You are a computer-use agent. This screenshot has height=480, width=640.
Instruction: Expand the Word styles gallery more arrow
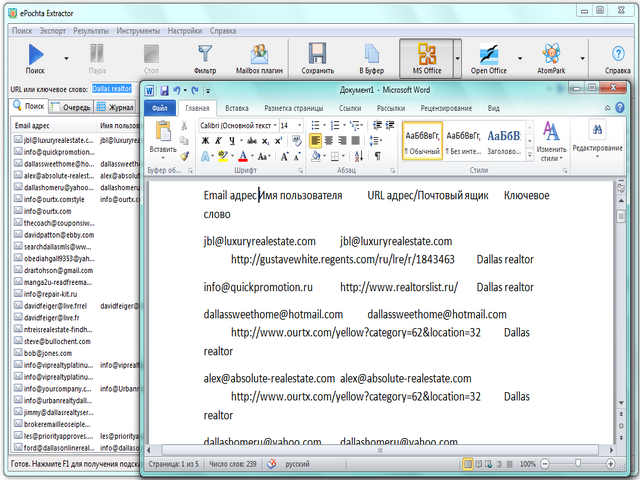coord(529,156)
